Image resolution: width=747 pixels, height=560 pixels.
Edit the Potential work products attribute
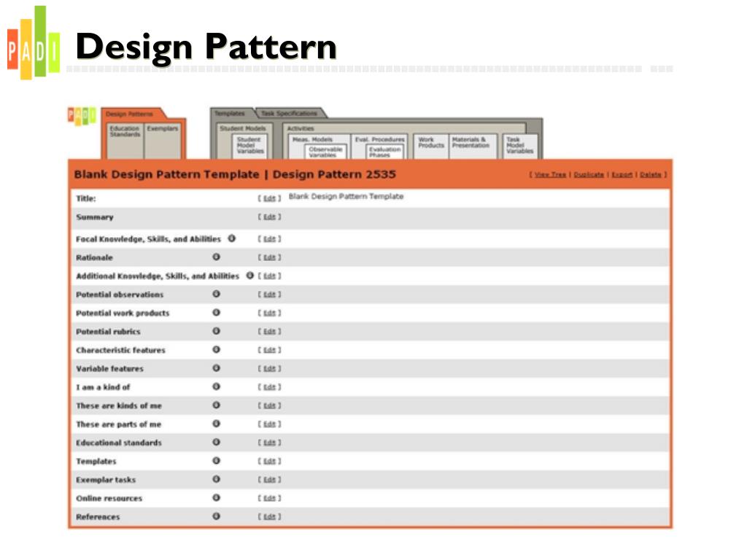270,314
